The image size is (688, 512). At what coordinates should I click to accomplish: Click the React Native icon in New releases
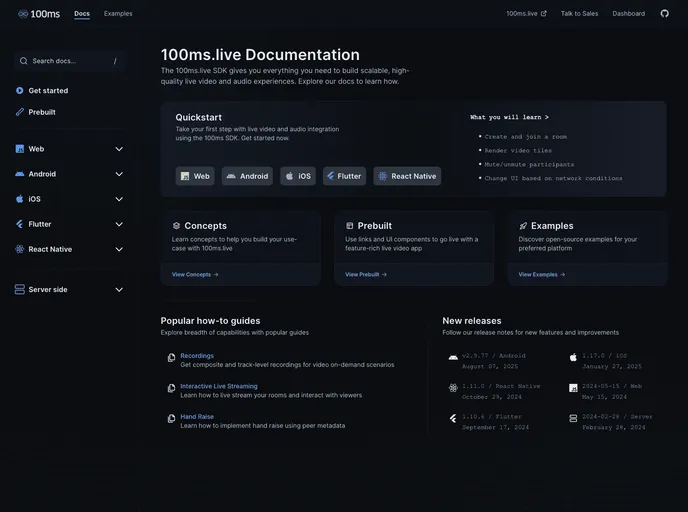click(453, 388)
